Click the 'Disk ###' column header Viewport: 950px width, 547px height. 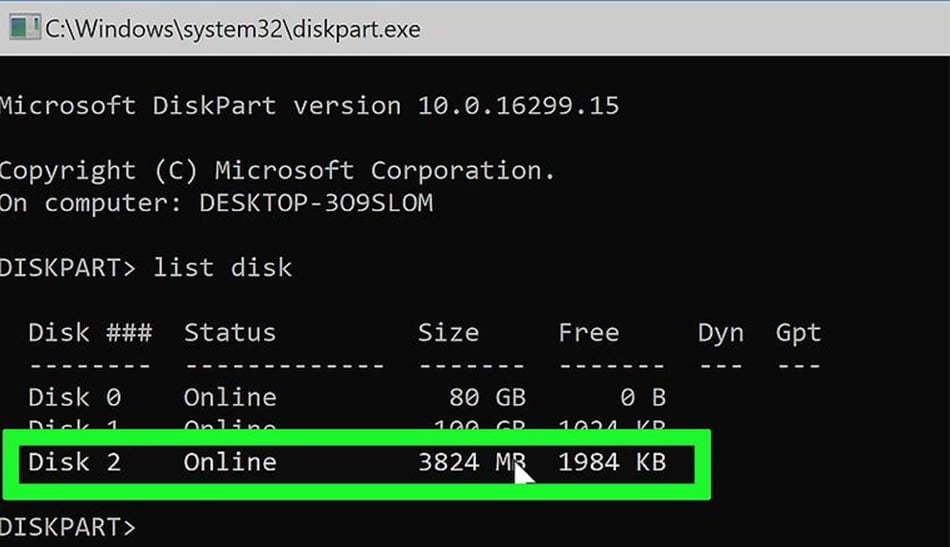tap(90, 333)
